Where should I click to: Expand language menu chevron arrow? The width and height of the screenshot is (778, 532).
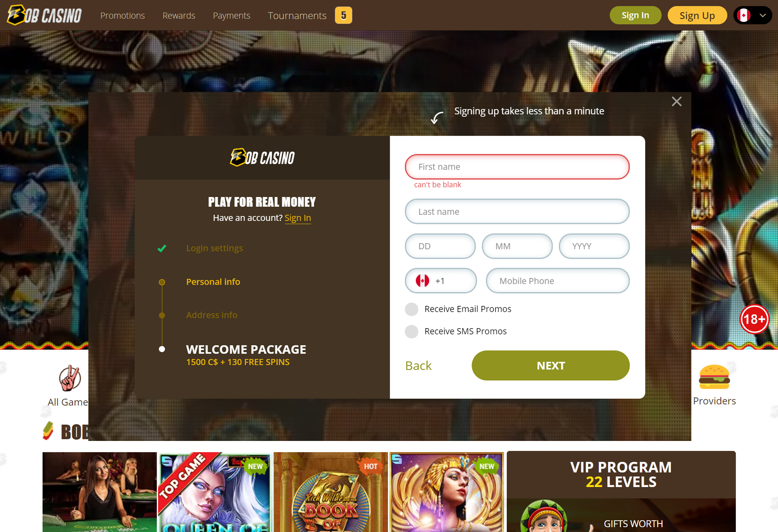pyautogui.click(x=763, y=15)
